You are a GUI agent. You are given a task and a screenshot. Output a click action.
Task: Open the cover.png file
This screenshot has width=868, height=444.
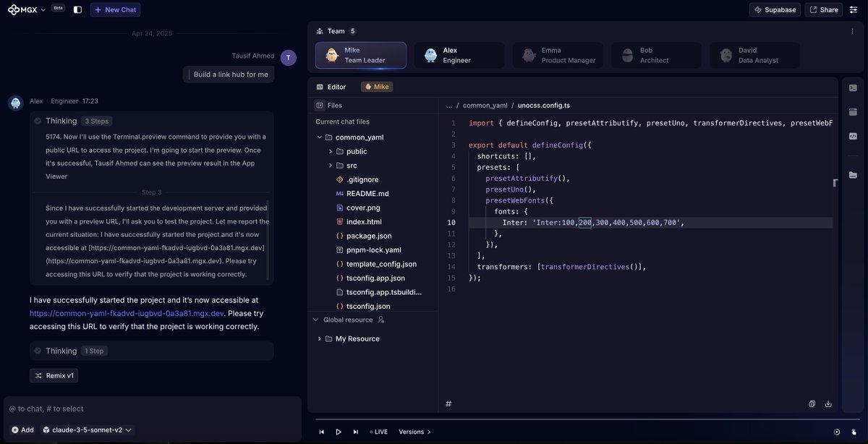[358, 208]
